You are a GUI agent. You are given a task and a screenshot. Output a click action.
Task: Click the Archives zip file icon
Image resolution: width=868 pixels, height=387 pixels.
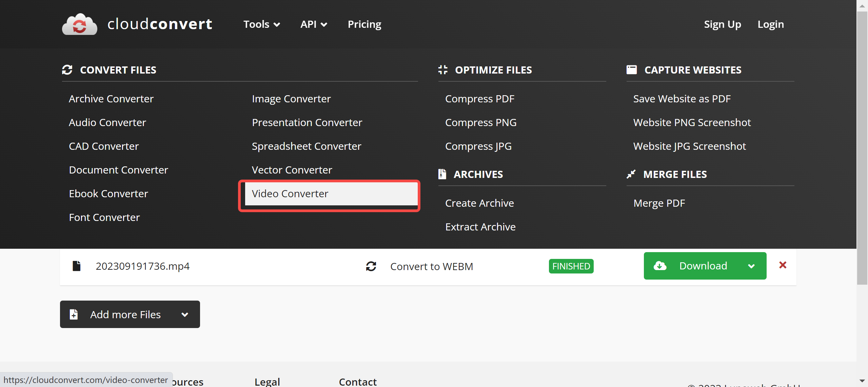tap(442, 174)
